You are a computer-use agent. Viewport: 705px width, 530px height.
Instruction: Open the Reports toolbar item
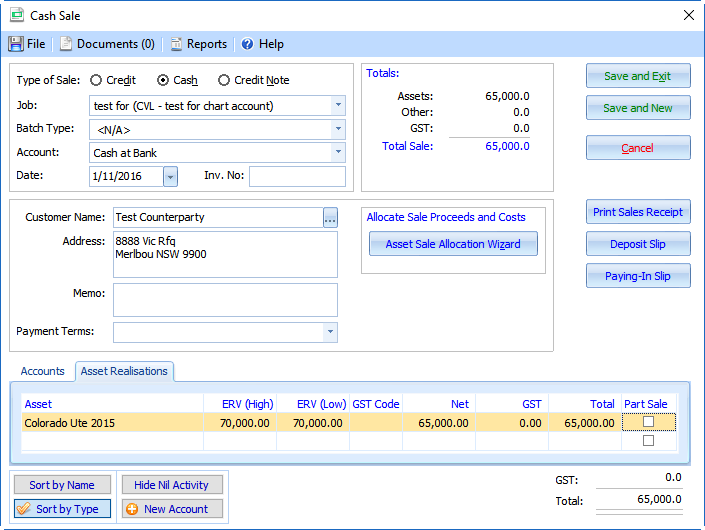(198, 44)
